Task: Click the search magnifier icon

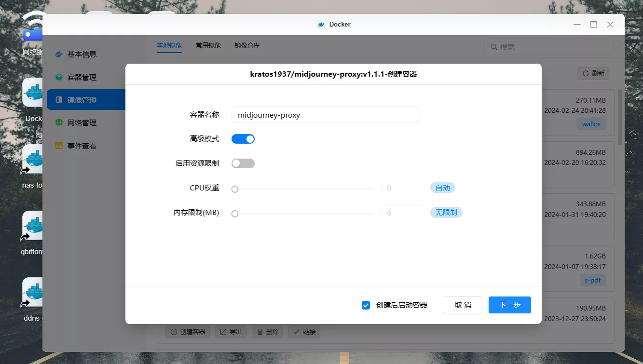Action: pyautogui.click(x=494, y=47)
